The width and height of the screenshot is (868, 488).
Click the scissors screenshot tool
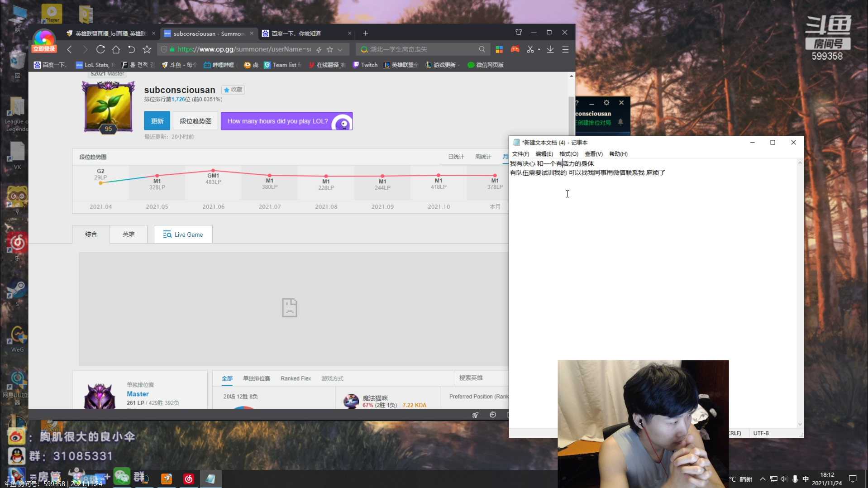(530, 49)
